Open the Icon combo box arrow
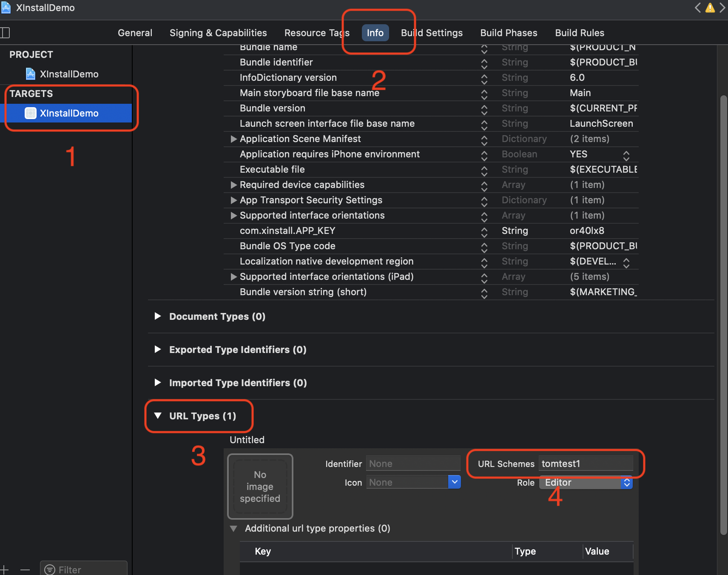This screenshot has height=575, width=728. (x=455, y=482)
